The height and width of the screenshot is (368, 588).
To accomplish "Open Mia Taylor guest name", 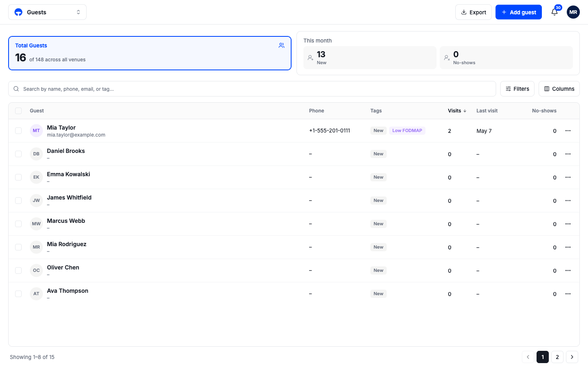I will click(x=61, y=128).
